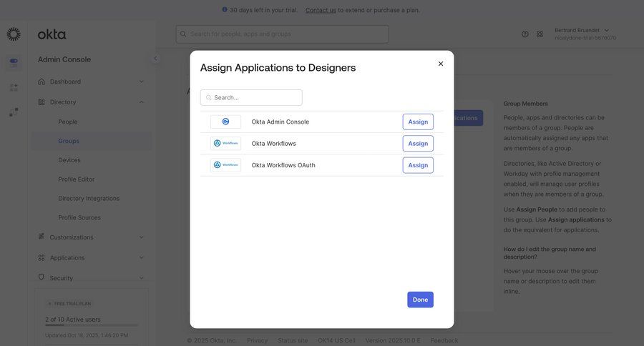Screen dimensions: 644x346
Task: Click the global search bar
Action: [282, 34]
